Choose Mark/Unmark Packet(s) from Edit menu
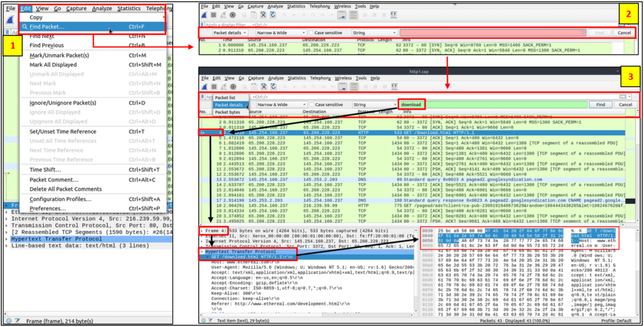The image size is (644, 327). pyautogui.click(x=92, y=55)
